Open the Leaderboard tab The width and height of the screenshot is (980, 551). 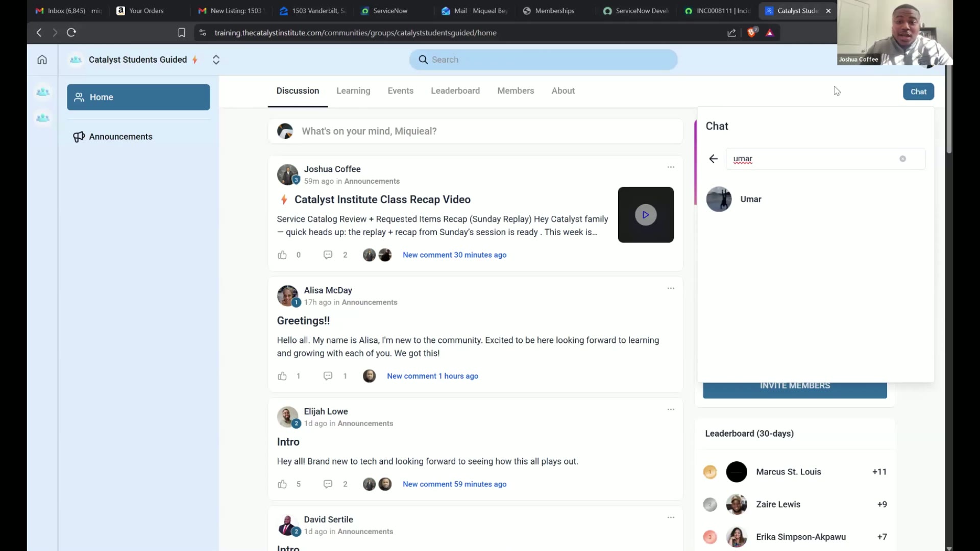click(455, 91)
